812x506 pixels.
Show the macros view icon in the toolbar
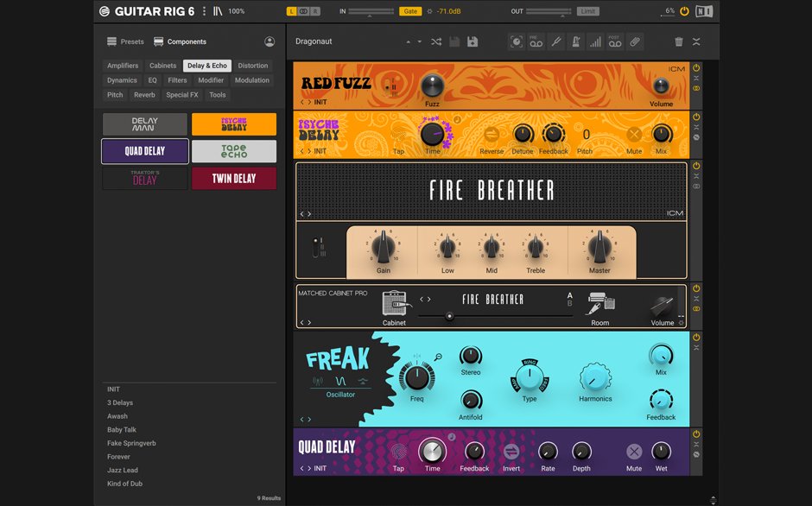tap(517, 41)
